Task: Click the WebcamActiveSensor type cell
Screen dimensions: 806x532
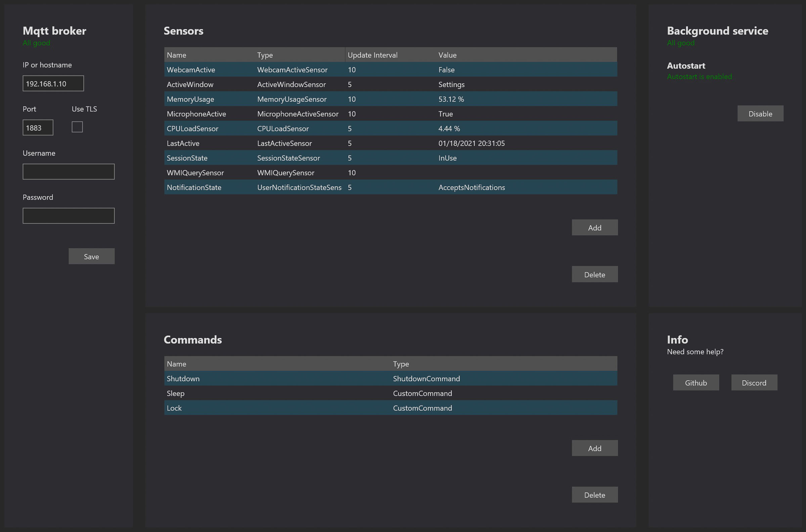Action: (300, 69)
